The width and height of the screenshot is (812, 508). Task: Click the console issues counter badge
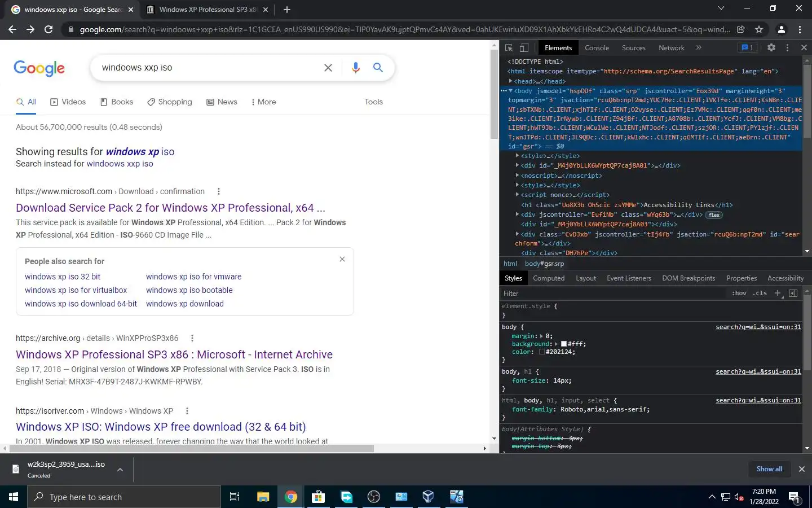748,48
